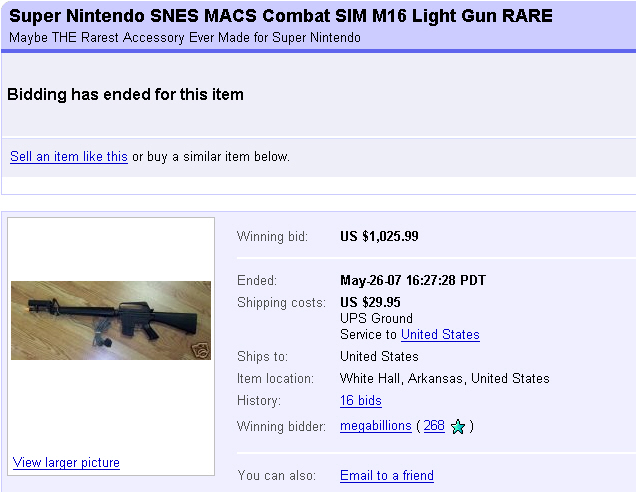The image size is (636, 492).
Task: Open the 'View larger picture' link
Action: (66, 462)
